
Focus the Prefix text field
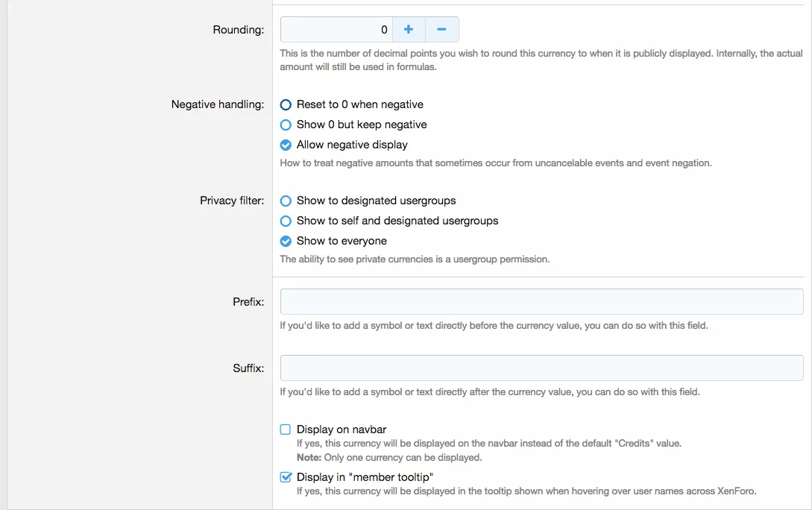pos(541,302)
